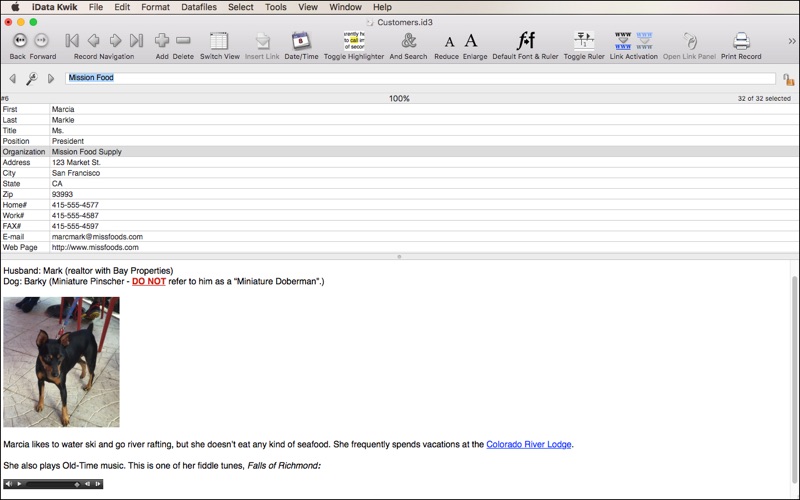Toggle Link Activation in toolbar

point(634,40)
